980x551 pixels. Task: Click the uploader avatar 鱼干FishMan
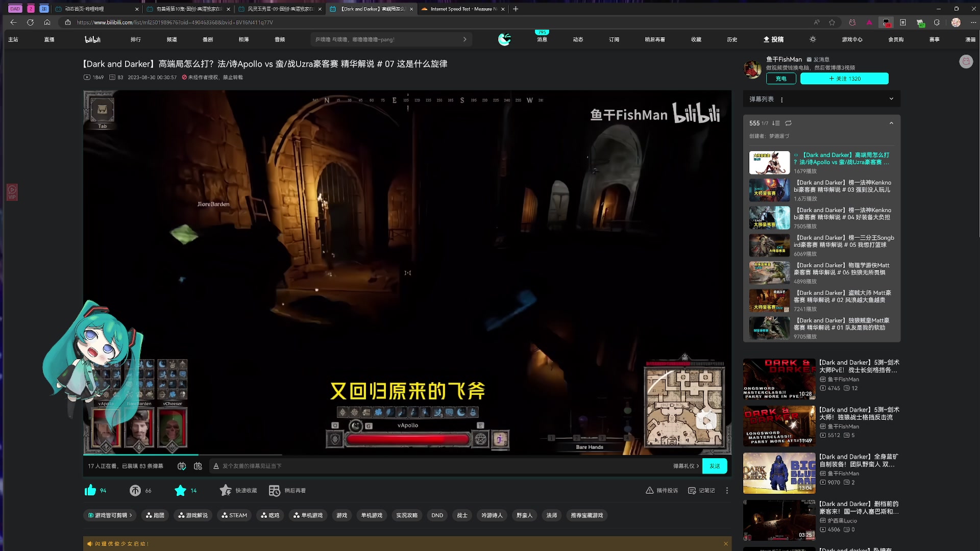click(752, 69)
